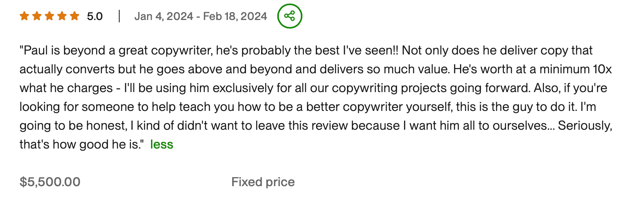Click the second orange rating star
644x203 pixels.
[x=37, y=16]
